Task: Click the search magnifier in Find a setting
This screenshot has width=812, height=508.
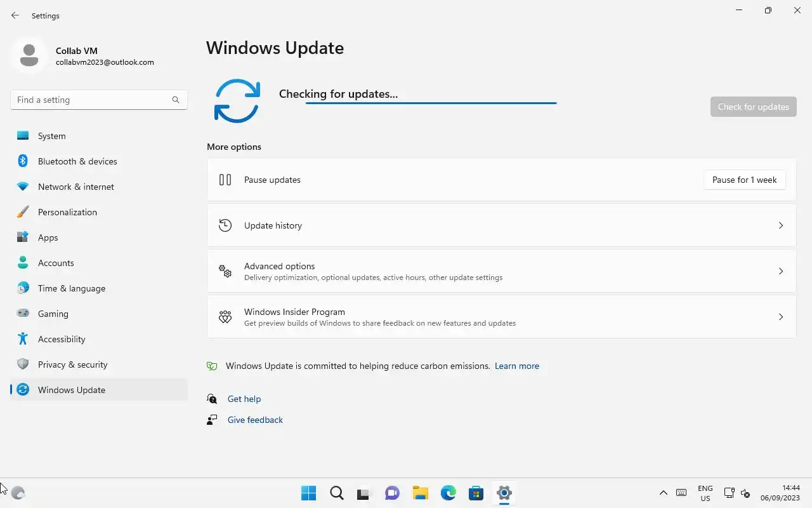Action: tap(176, 100)
